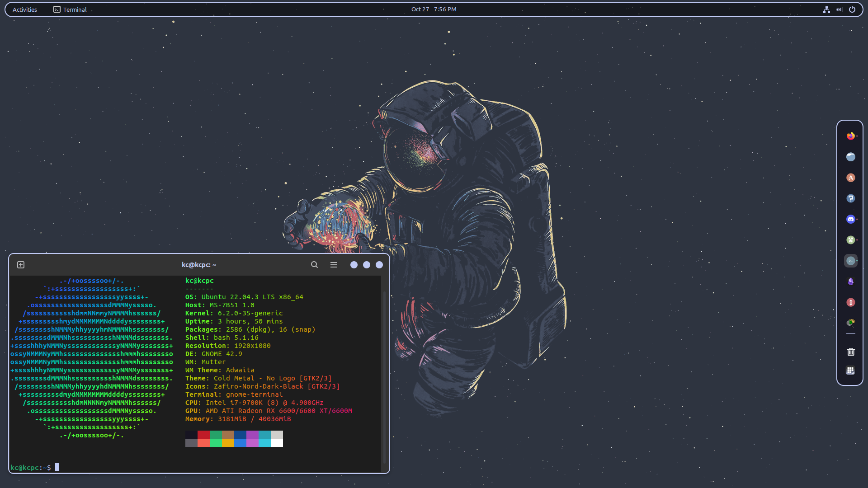Viewport: 868px width, 488px height.
Task: Click the network icon in the top bar
Action: tap(827, 9)
